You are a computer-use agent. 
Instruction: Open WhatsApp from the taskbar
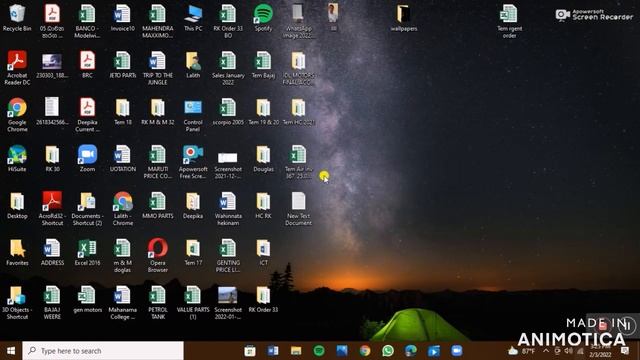pyautogui.click(x=388, y=351)
